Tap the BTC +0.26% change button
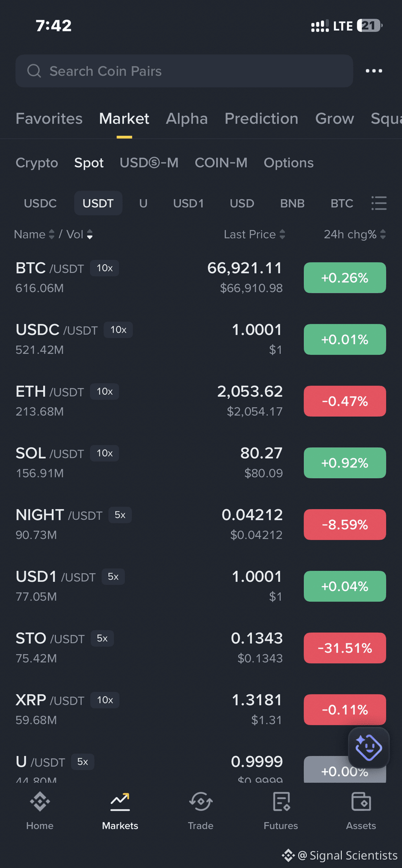The height and width of the screenshot is (868, 402). tap(345, 277)
